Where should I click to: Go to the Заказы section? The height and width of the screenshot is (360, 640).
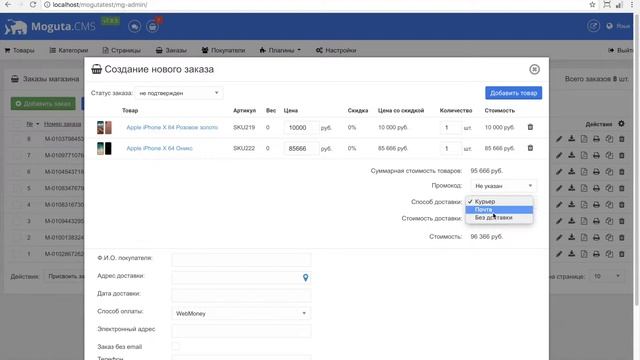tap(171, 50)
